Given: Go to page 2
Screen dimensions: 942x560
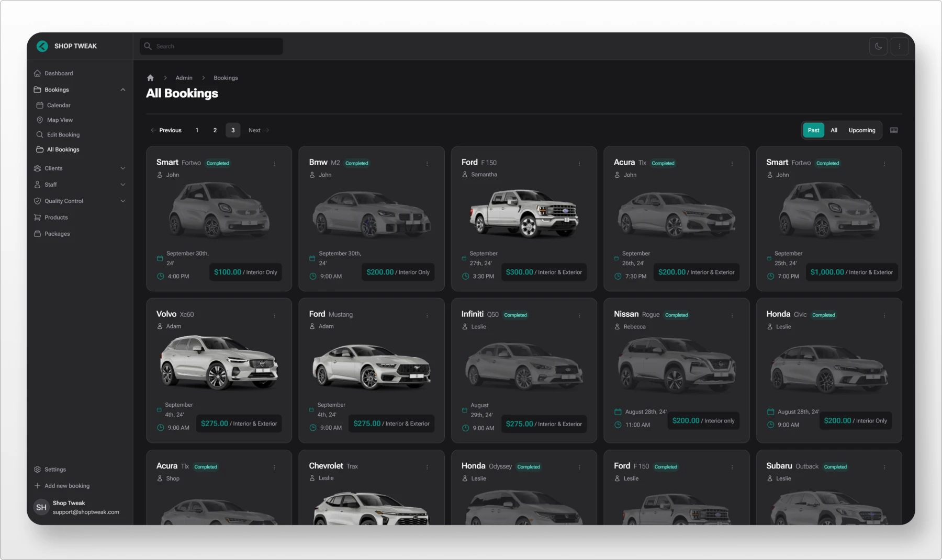Looking at the screenshot, I should [x=215, y=130].
